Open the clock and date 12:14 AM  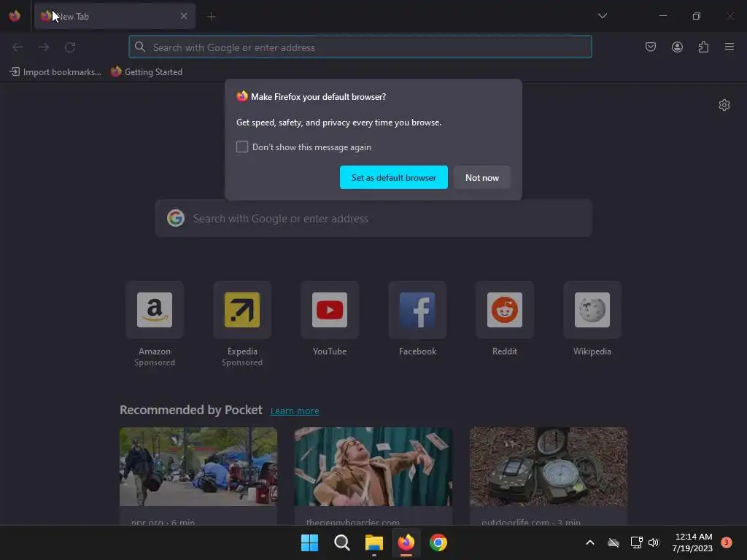pos(692,542)
